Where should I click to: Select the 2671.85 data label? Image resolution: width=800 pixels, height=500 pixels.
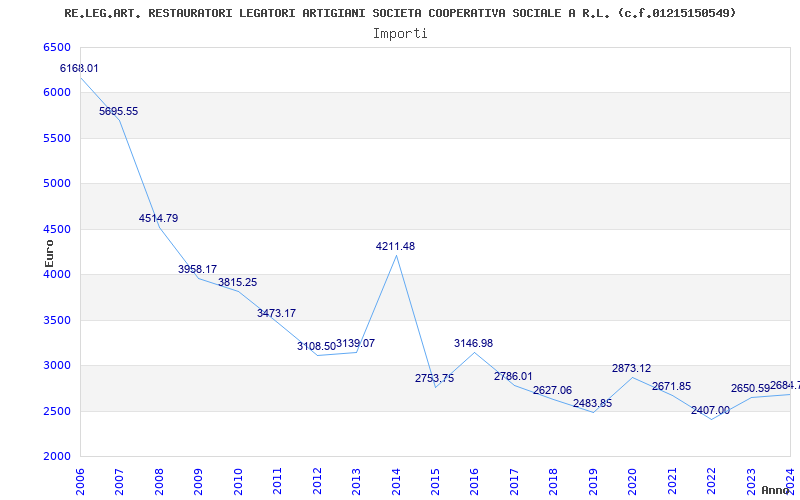click(x=671, y=387)
